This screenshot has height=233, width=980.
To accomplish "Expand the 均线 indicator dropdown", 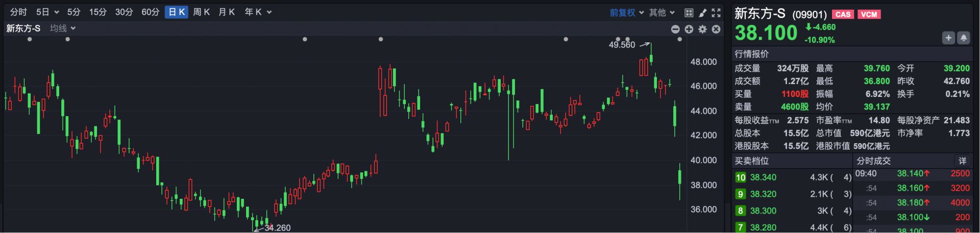I will coord(73,29).
